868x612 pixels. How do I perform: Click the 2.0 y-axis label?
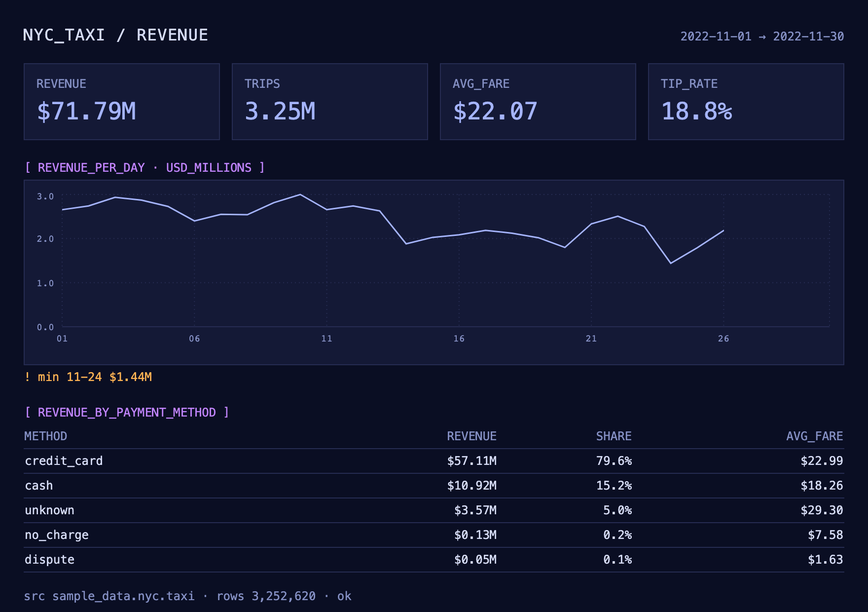(x=45, y=239)
